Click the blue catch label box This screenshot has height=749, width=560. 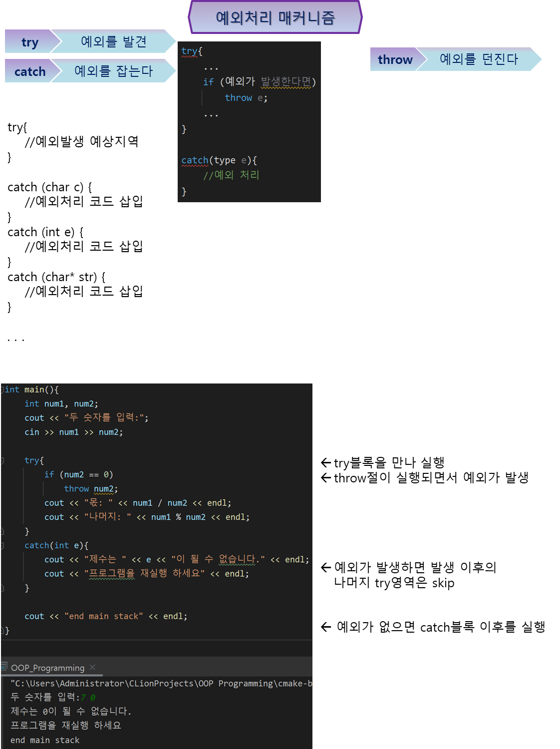pyautogui.click(x=30, y=71)
